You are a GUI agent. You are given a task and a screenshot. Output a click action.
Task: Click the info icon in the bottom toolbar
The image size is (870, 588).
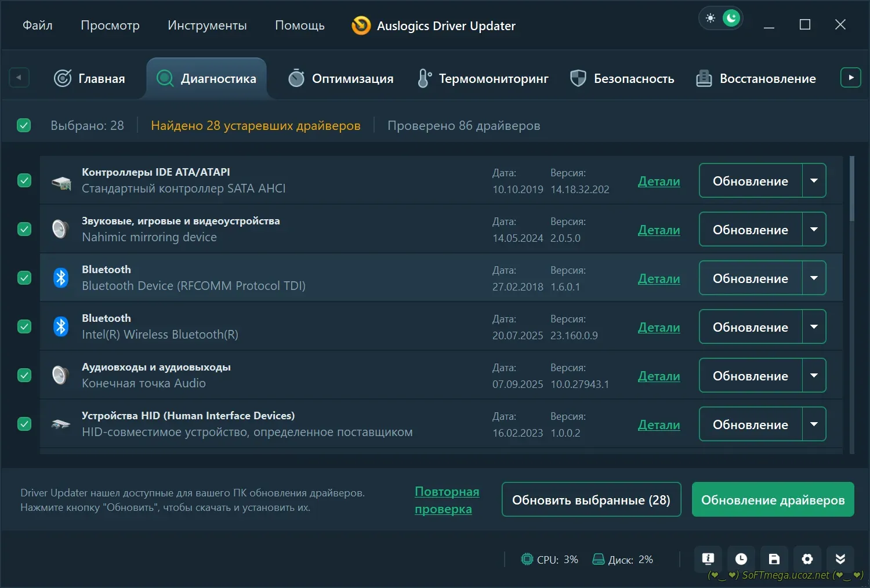click(x=708, y=559)
